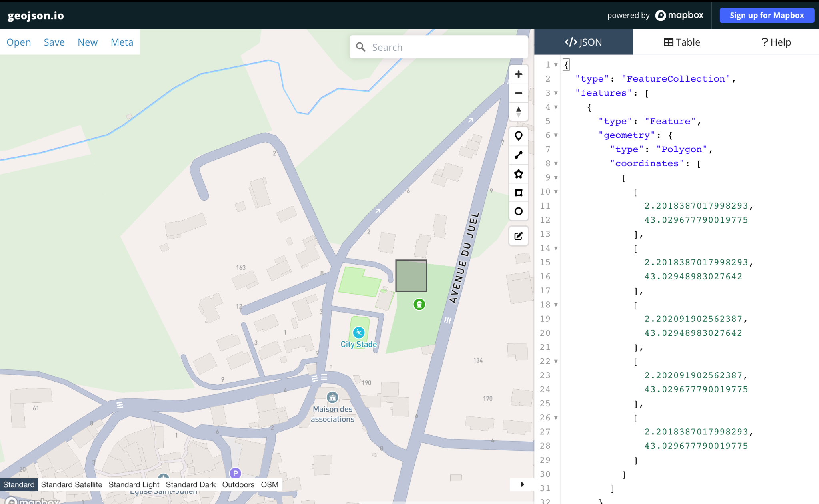819x504 pixels.
Task: Enable the OSM basemap style
Action: (x=270, y=484)
